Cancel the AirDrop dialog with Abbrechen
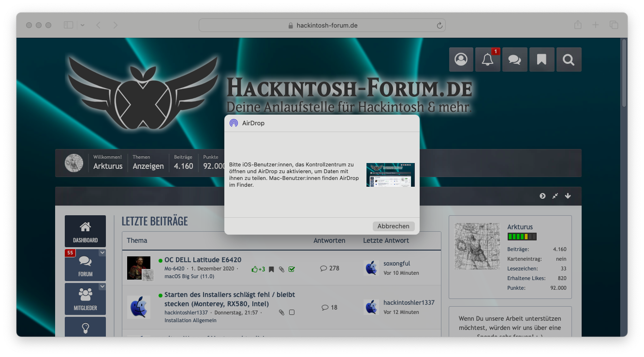The image size is (644, 357). click(x=394, y=226)
